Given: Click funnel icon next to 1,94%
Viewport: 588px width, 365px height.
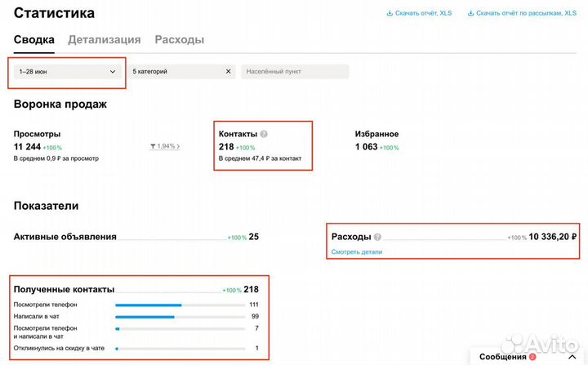Looking at the screenshot, I should 153,146.
